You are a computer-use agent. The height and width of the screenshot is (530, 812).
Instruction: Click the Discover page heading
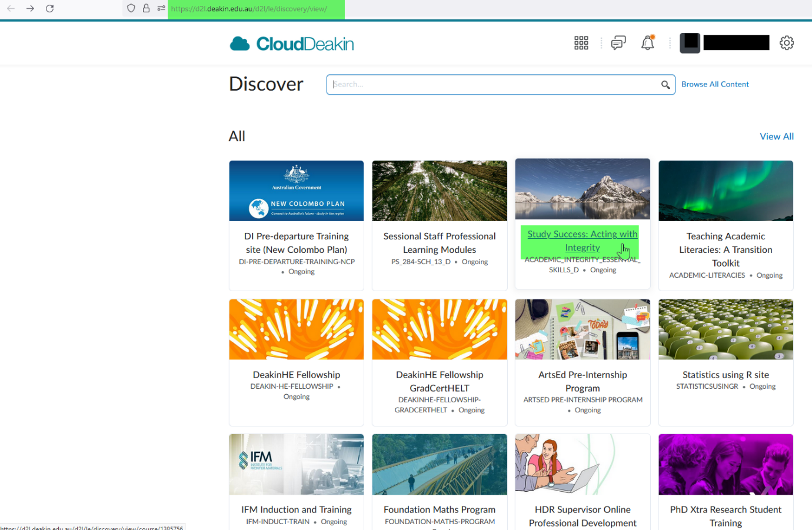point(266,84)
